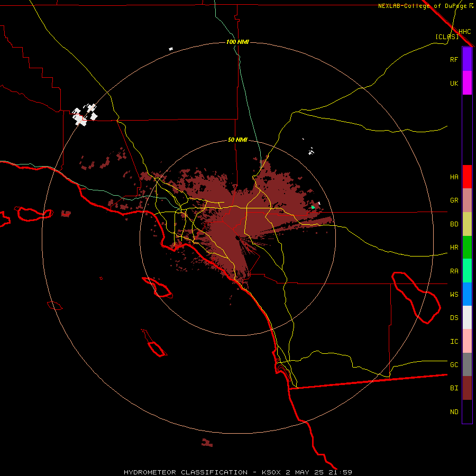Click the 2 MAY 25 date text

[x=305, y=472]
